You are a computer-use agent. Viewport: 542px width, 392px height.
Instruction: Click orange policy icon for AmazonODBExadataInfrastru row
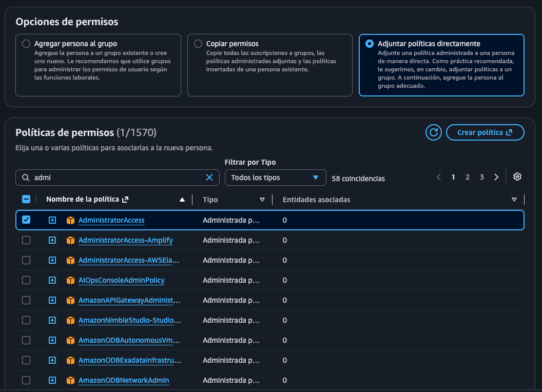(70, 360)
